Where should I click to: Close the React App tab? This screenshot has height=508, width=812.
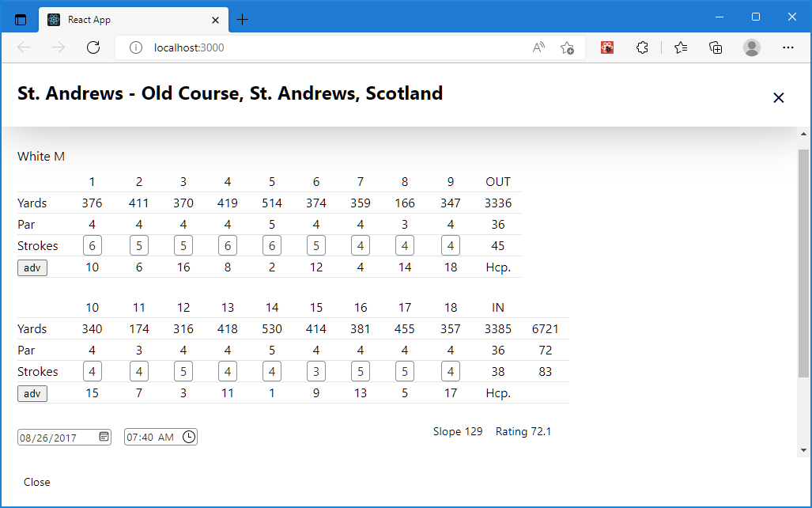coord(215,21)
